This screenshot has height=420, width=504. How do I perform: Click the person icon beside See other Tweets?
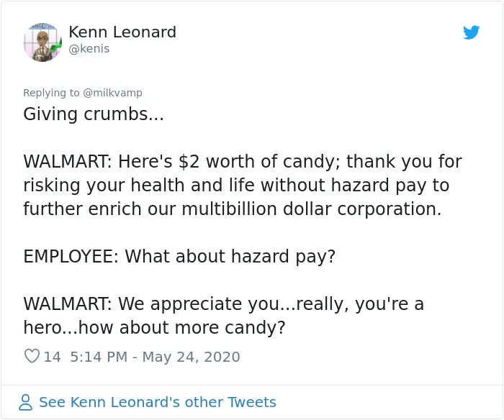pos(25,402)
